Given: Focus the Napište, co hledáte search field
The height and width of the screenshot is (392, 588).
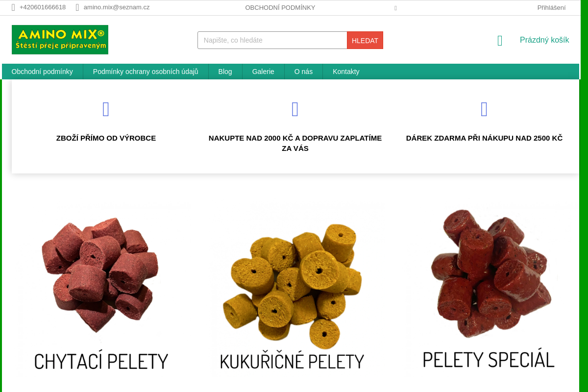Looking at the screenshot, I should (272, 40).
